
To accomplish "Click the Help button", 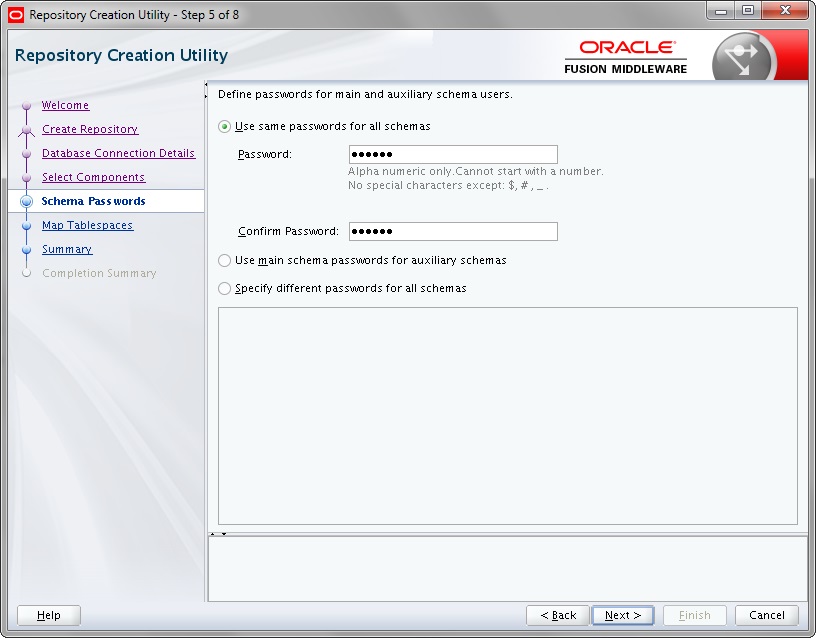I will pyautogui.click(x=49, y=615).
